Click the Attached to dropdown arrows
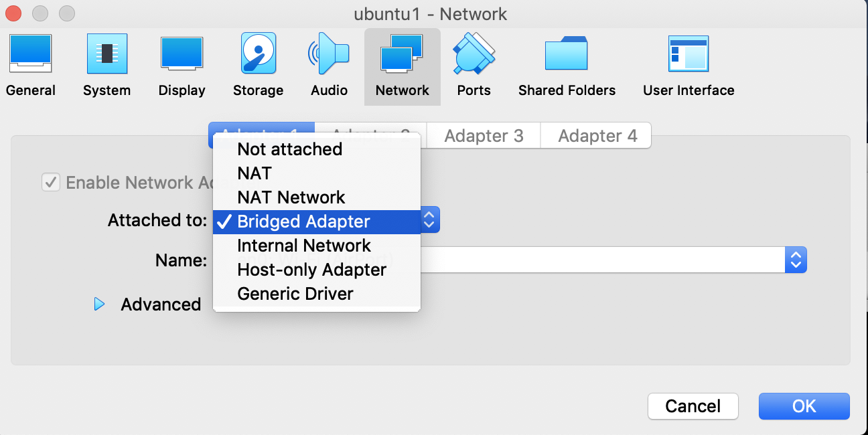This screenshot has height=435, width=868. point(430,220)
